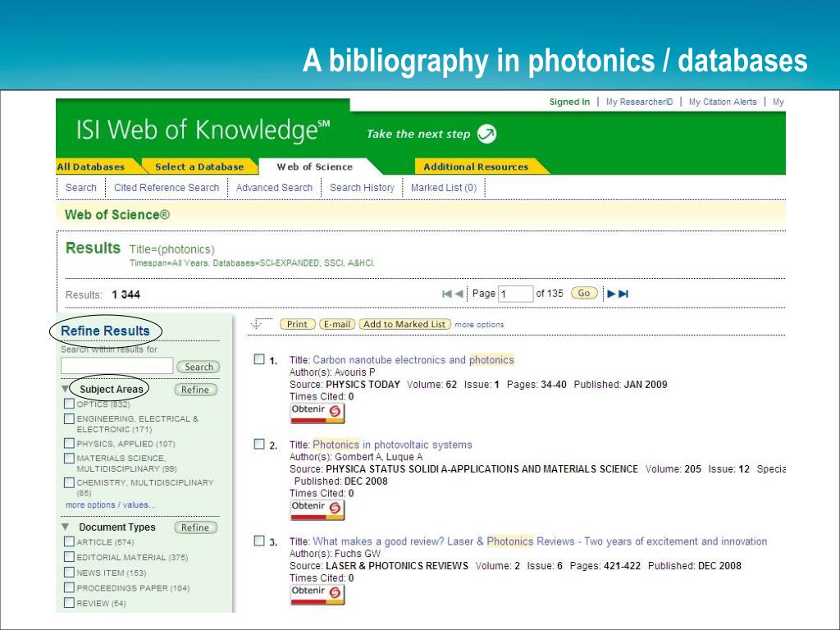This screenshot has height=630, width=840.
Task: Click the ISI Web of Knowledge logo
Action: 203,130
